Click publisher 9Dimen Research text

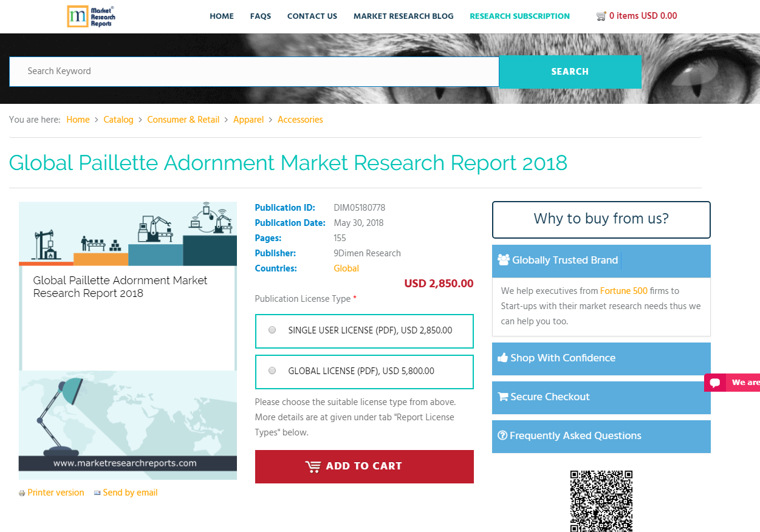click(368, 253)
